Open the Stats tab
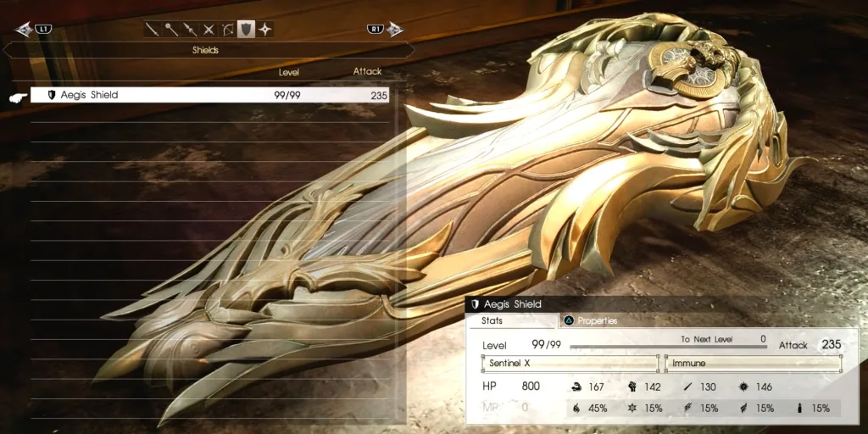The image size is (868, 434). [x=511, y=320]
